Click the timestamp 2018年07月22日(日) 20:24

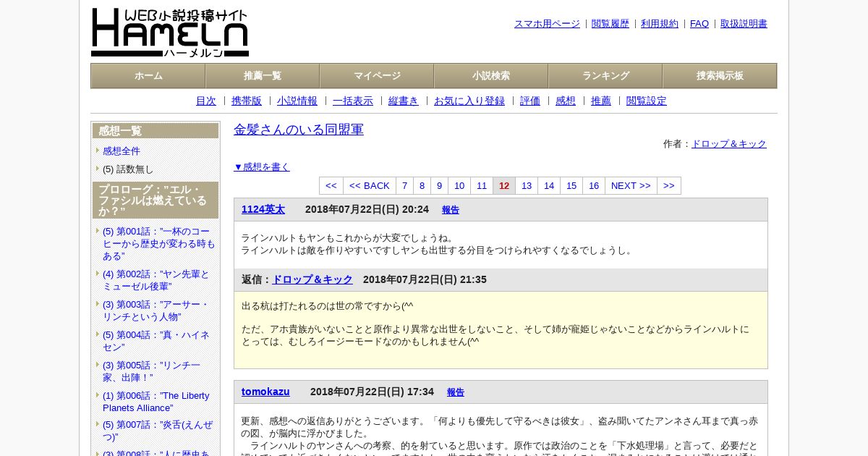[367, 209]
